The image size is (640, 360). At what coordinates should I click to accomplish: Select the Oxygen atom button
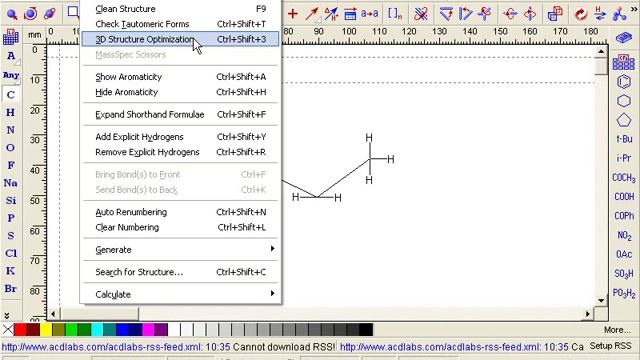(x=11, y=147)
